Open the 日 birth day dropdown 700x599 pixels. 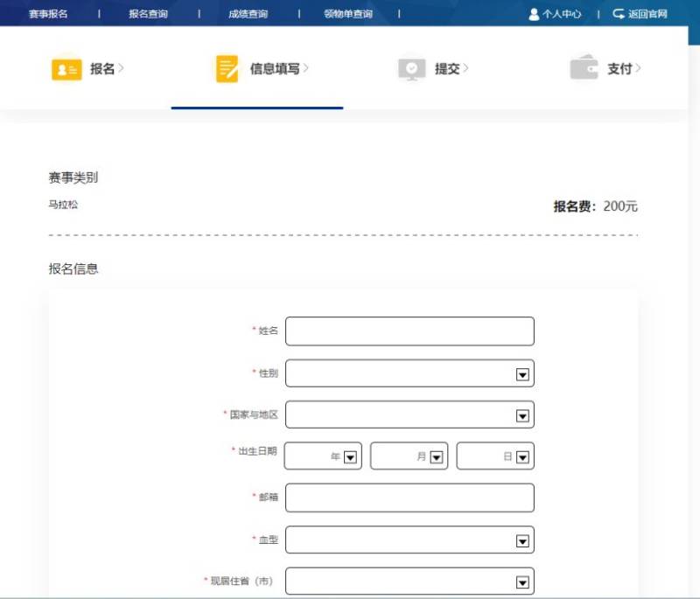pyautogui.click(x=521, y=456)
